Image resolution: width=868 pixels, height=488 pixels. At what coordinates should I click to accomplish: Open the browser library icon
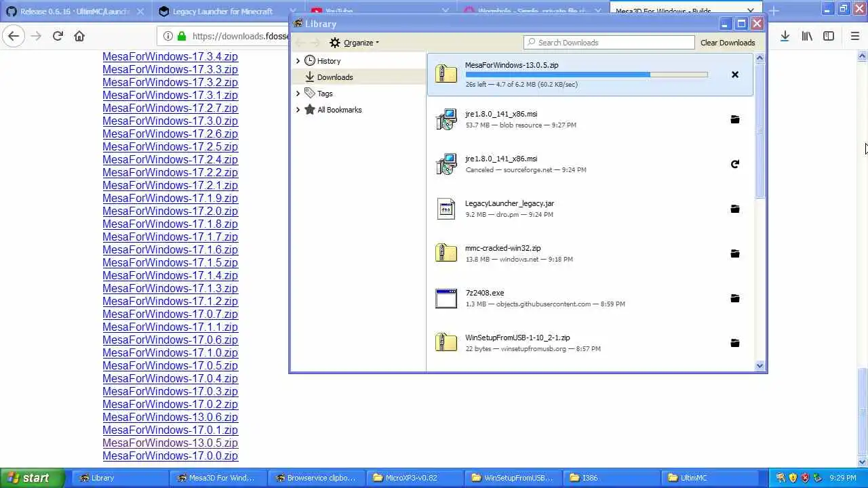point(807,36)
